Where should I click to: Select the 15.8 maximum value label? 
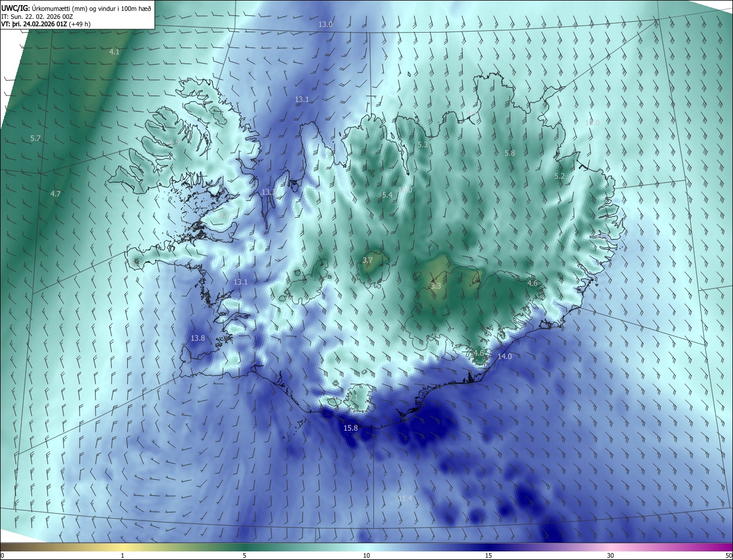point(350,428)
